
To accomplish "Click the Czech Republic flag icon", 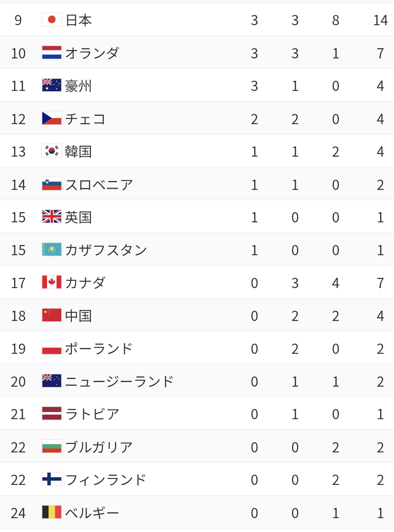I will pyautogui.click(x=51, y=118).
